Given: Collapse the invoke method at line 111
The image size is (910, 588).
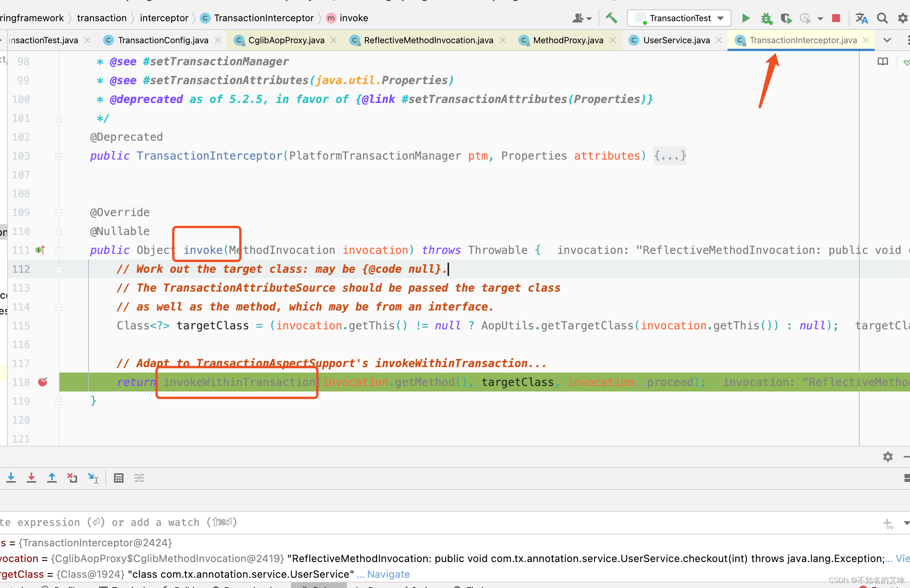Looking at the screenshot, I should 59,250.
